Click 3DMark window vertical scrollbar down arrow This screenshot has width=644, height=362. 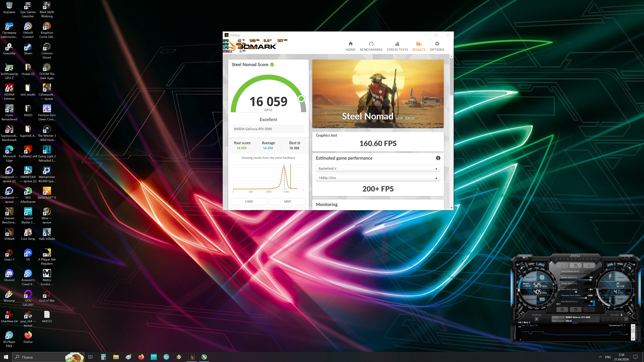tap(451, 208)
